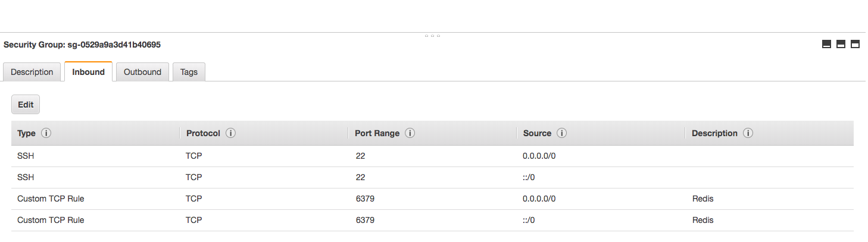868x242 pixels.
Task: Set the details pane to half height
Action: point(841,44)
